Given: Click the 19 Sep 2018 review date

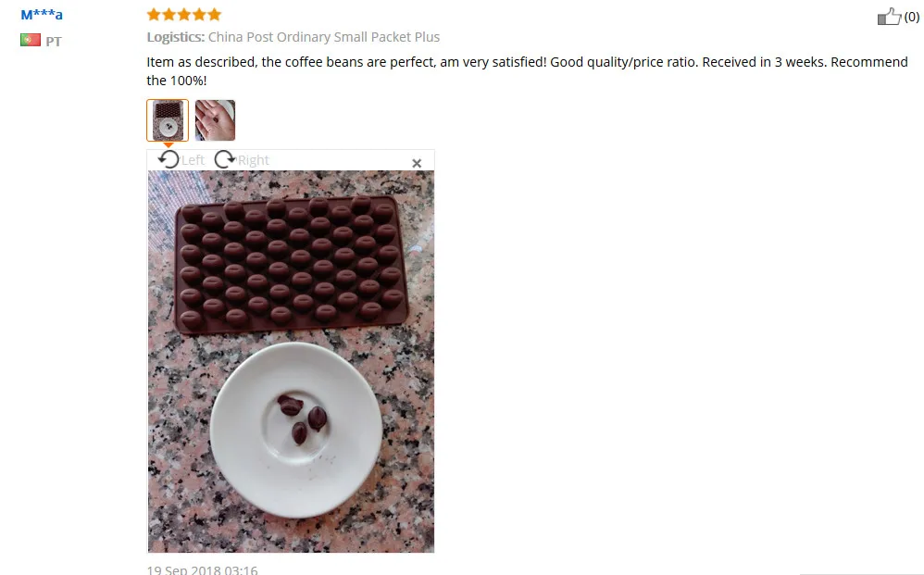Looking at the screenshot, I should [202, 569].
